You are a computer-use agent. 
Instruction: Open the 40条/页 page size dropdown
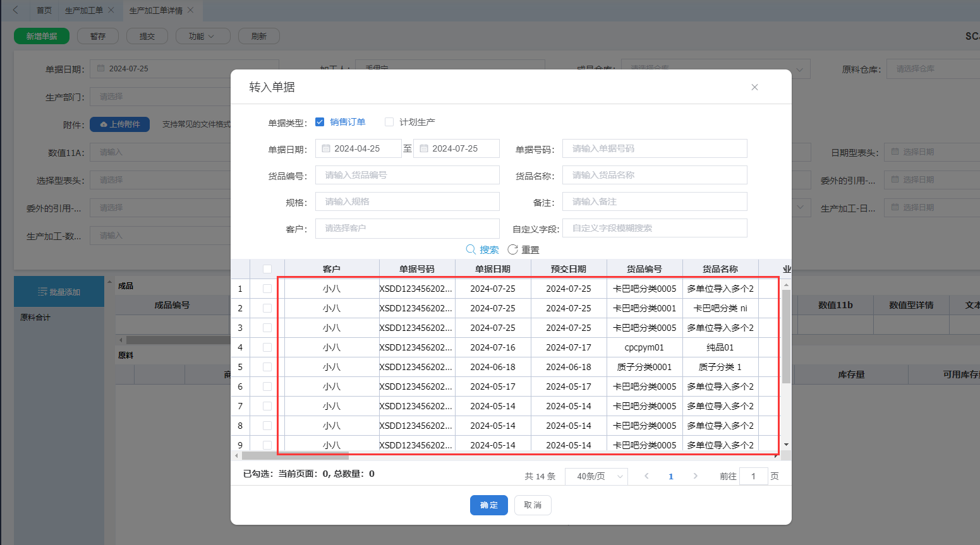point(596,476)
